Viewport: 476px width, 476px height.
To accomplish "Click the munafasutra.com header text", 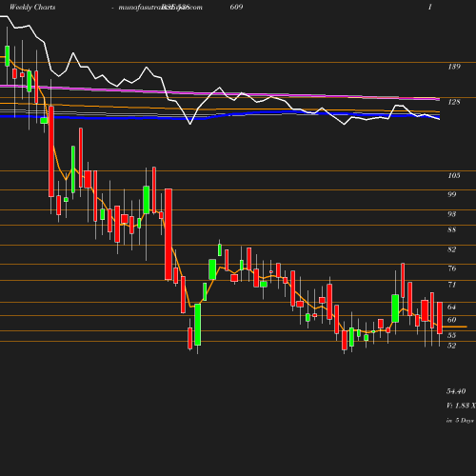I will click(x=160, y=8).
